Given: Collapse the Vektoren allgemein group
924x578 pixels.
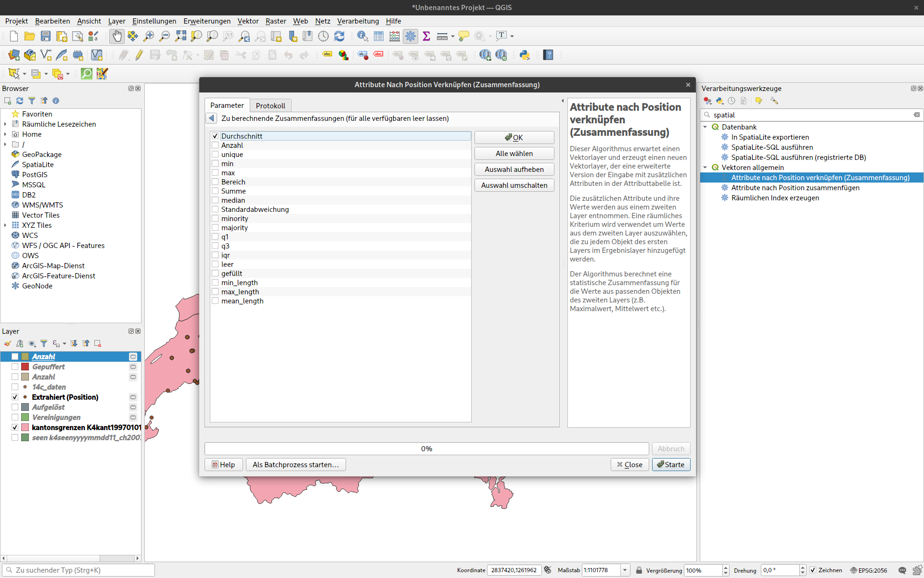Looking at the screenshot, I should tap(705, 168).
